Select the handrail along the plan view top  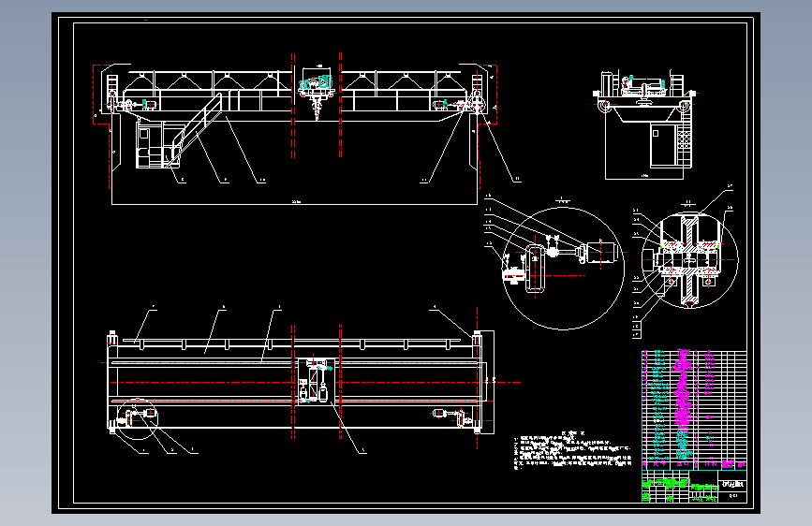[291, 342]
